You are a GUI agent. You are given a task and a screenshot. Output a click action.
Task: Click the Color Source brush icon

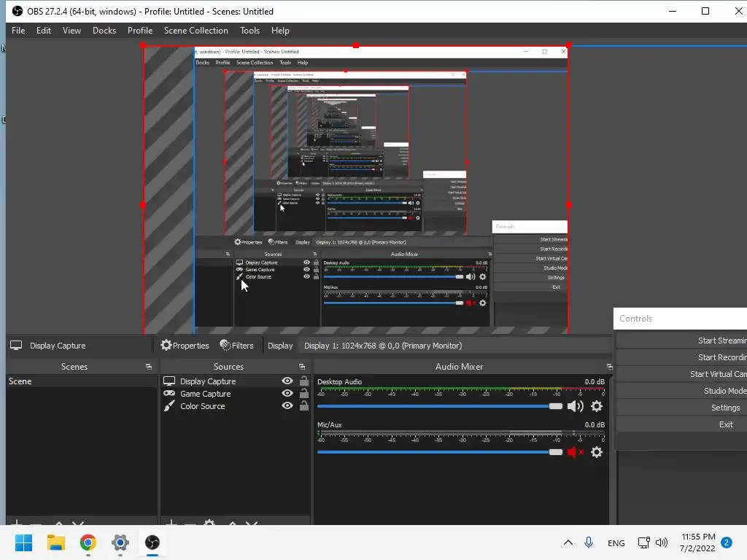[x=169, y=405]
